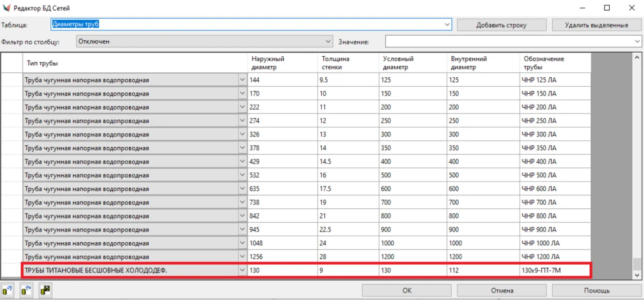Select the cell ЧНР 1200 ЛА
Viewport: 644px width, 300px height.
point(556,256)
